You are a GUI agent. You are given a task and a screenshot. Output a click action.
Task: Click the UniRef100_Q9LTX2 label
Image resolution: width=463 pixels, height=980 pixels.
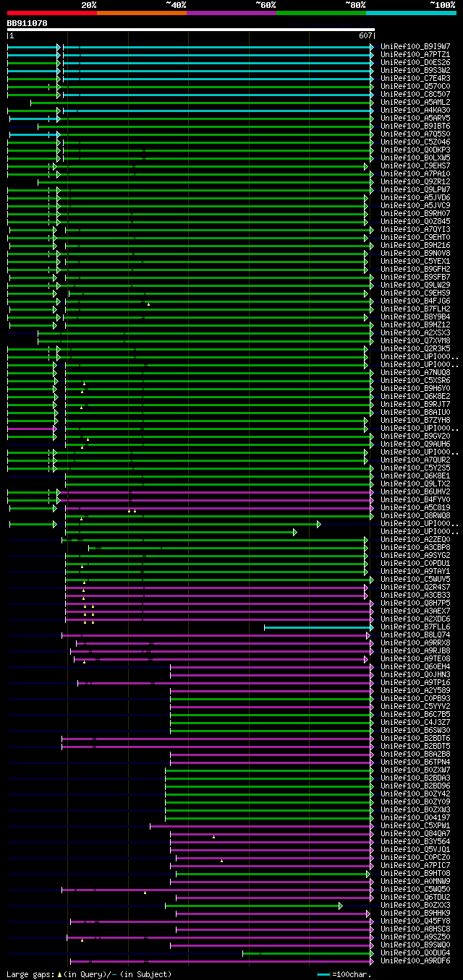(415, 483)
